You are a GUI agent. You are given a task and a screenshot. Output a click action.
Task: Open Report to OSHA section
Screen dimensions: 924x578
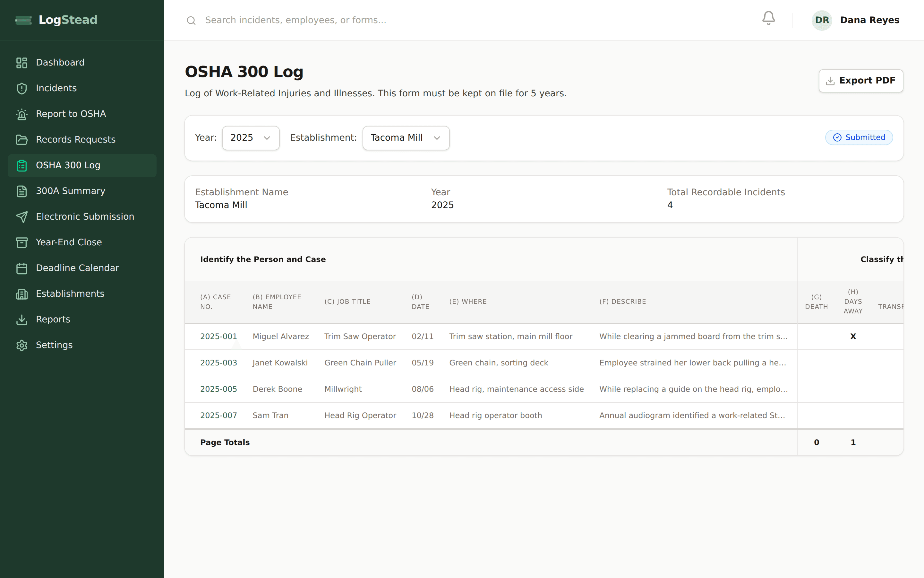click(82, 114)
